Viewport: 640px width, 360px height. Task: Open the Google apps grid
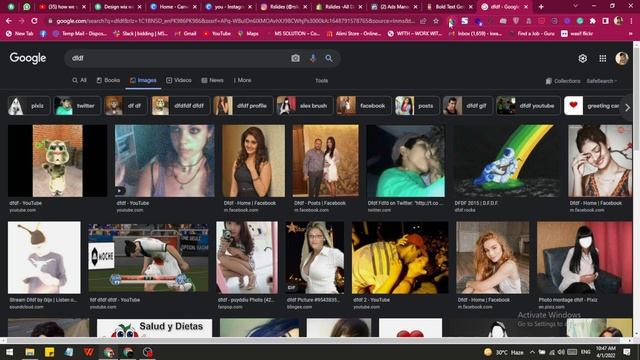coord(602,58)
